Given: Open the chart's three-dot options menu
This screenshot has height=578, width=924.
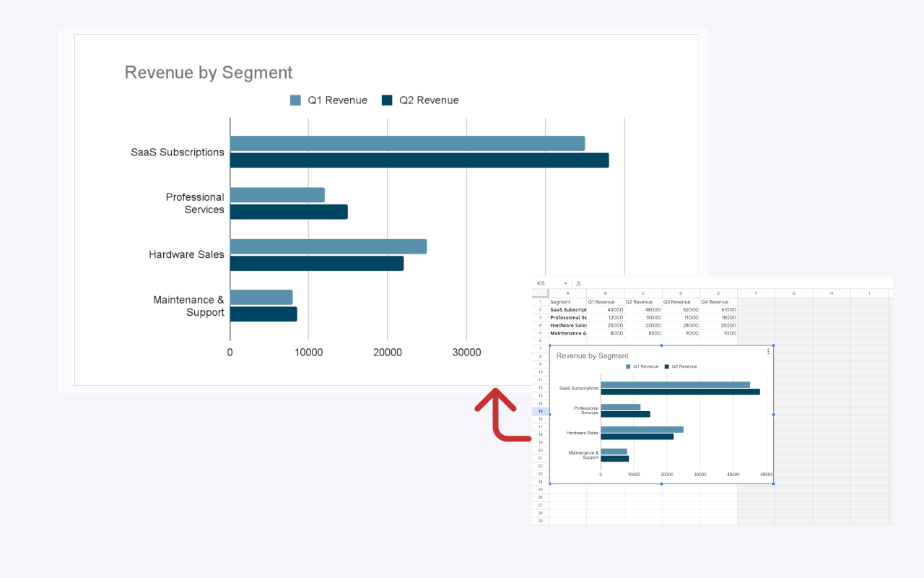Looking at the screenshot, I should (768, 351).
